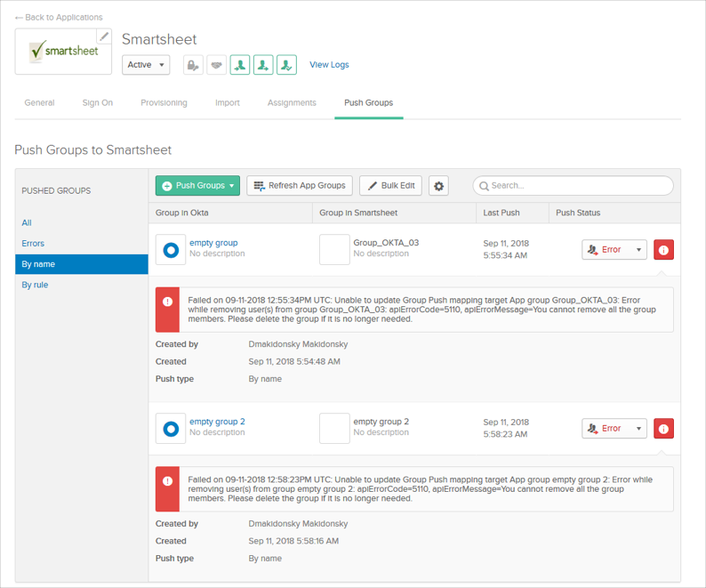Click red info icon for empty group

tap(663, 250)
